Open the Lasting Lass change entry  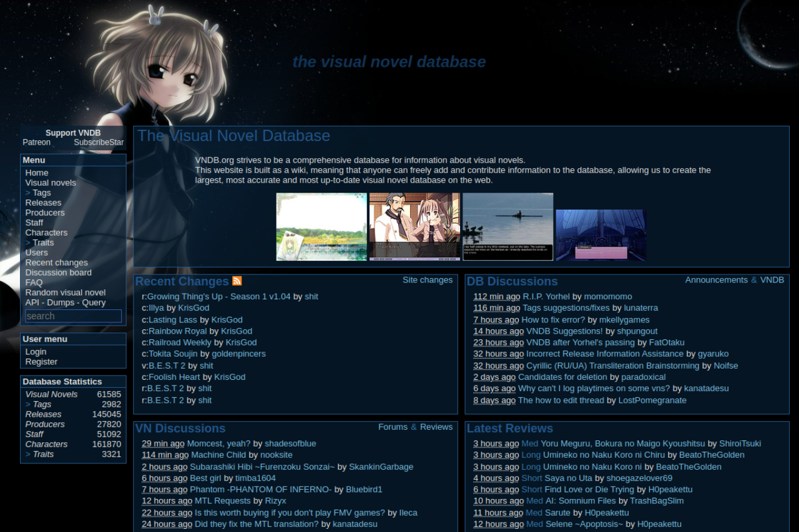[x=173, y=320]
